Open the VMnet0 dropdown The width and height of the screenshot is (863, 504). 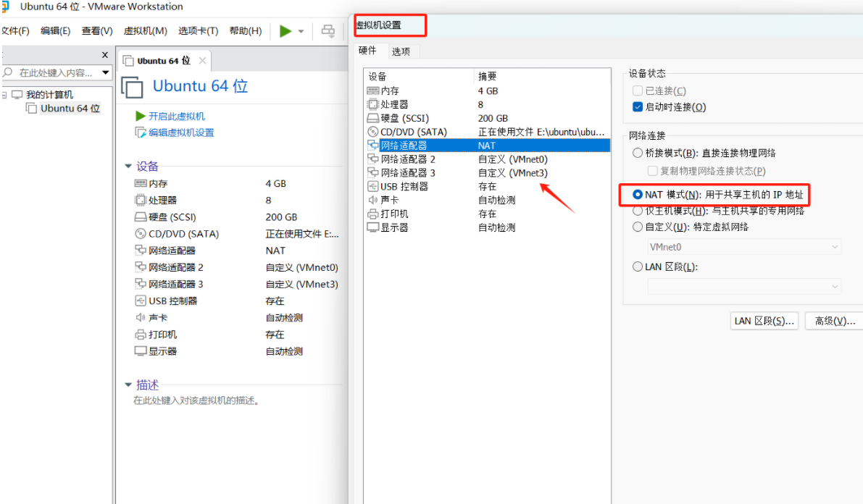tap(744, 246)
